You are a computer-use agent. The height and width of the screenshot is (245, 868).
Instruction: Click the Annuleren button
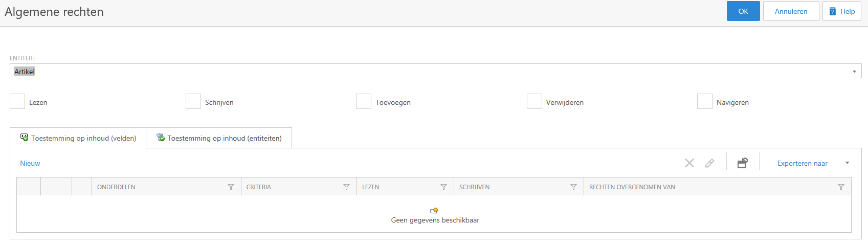[x=791, y=11]
